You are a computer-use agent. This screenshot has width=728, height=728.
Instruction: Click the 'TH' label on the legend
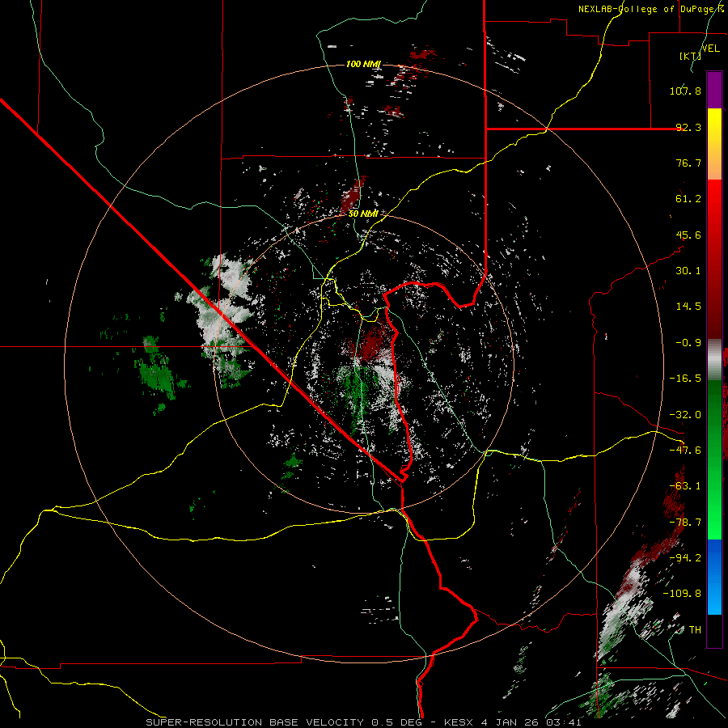(695, 630)
